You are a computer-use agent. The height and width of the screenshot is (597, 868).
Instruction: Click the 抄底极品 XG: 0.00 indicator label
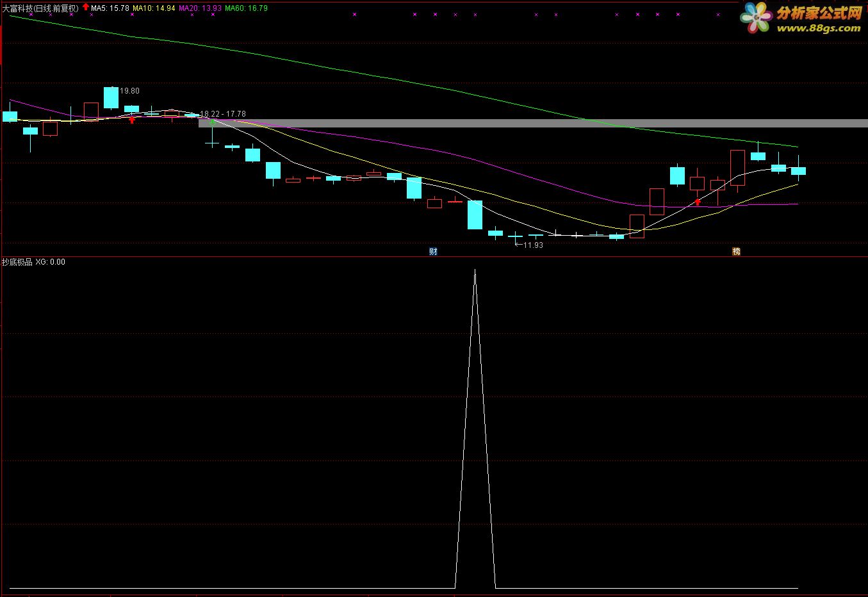click(x=33, y=262)
